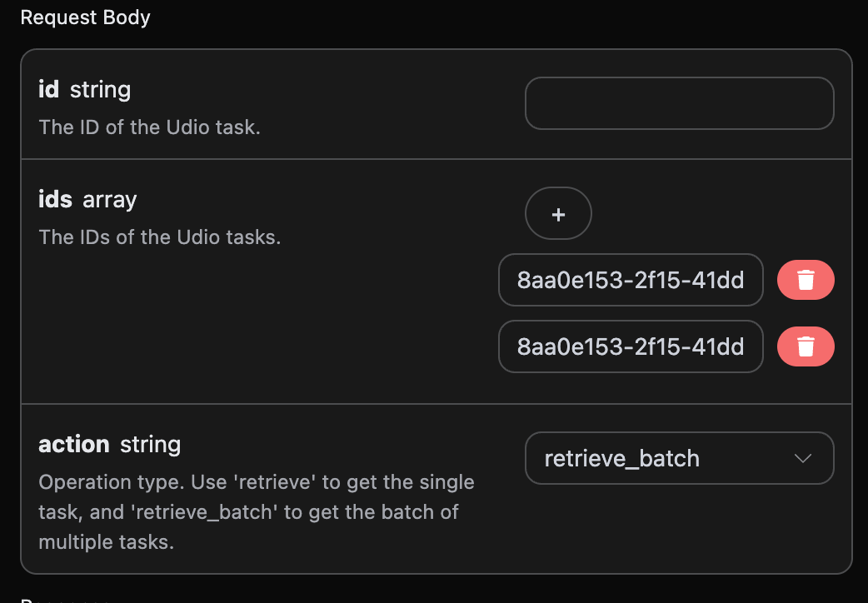Click the retrieve_batch selected value text
This screenshot has width=868, height=603.
[622, 458]
